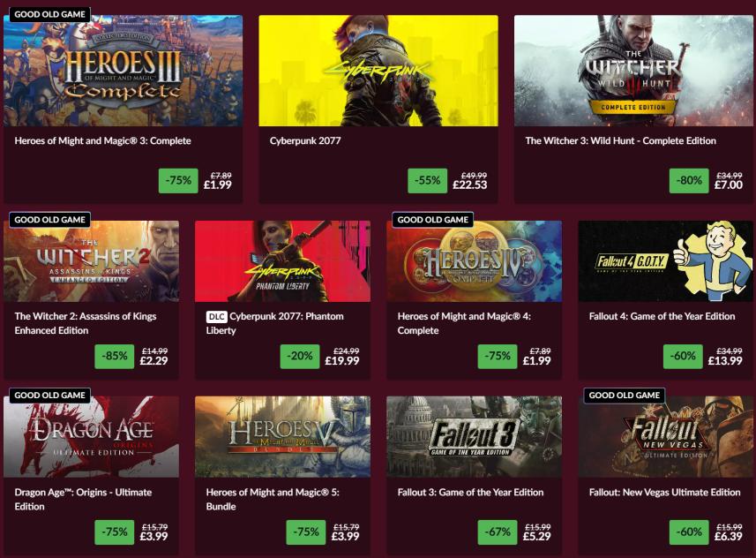Open The Witcher 3 Complete Edition thumbnail

pyautogui.click(x=633, y=71)
